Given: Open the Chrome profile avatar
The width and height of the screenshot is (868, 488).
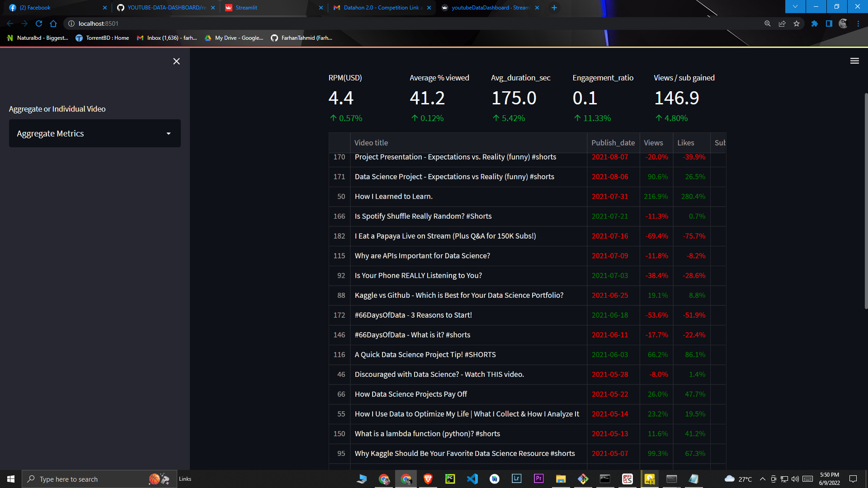Looking at the screenshot, I should click(x=843, y=23).
